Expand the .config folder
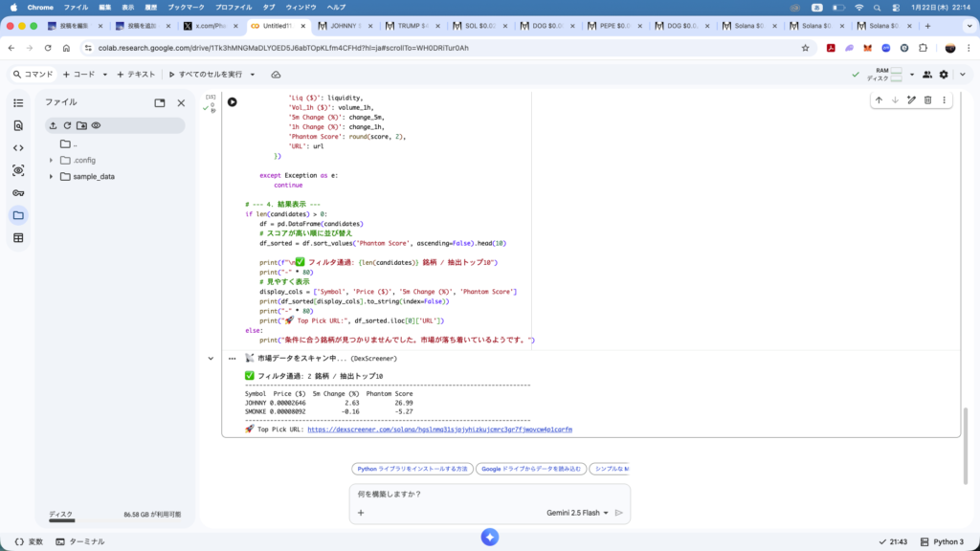 tap(51, 160)
